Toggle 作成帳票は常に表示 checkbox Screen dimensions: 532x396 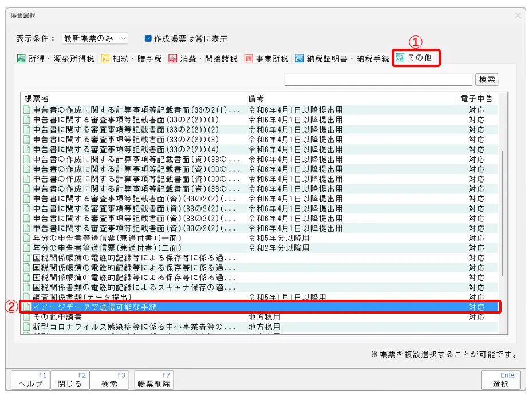click(x=148, y=39)
